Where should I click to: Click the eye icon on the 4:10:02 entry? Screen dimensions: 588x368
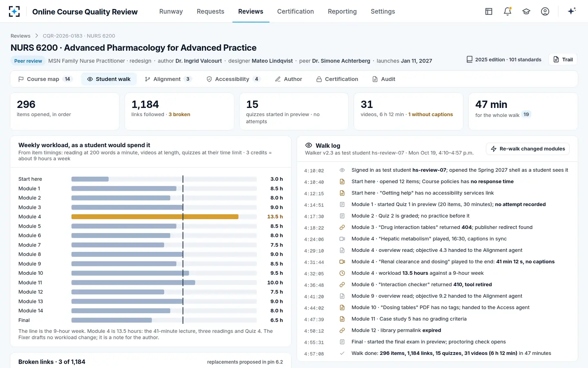pyautogui.click(x=342, y=170)
